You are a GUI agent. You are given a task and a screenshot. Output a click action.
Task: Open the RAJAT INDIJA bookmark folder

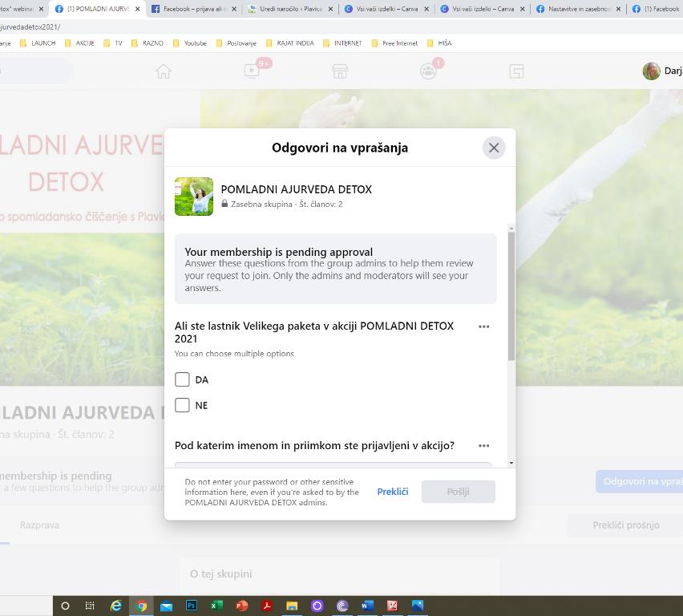coord(289,43)
